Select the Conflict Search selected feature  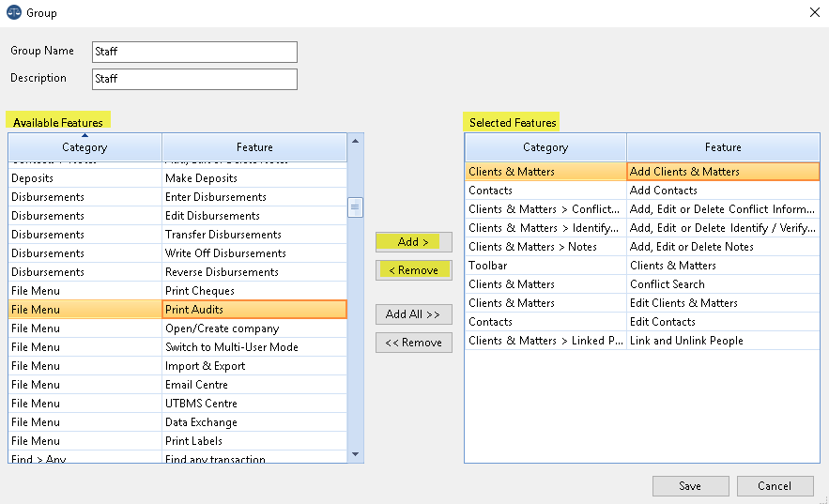642,284
